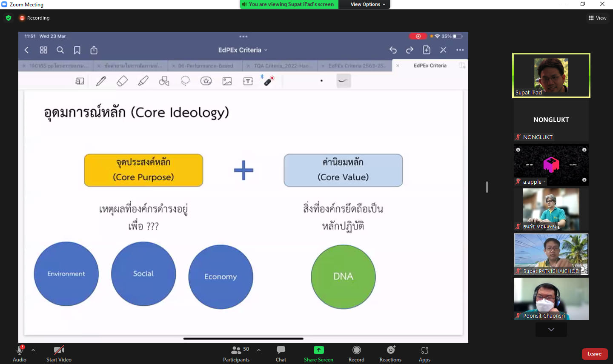Click the green DNA circle

click(x=343, y=276)
